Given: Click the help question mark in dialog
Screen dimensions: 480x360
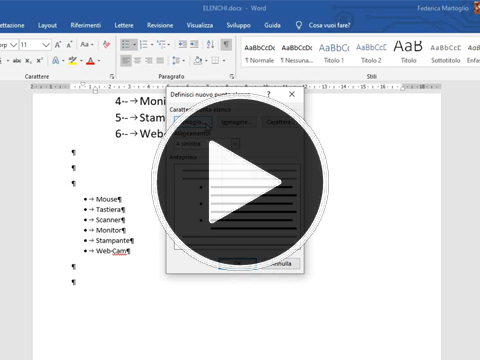Looking at the screenshot, I should (x=268, y=94).
